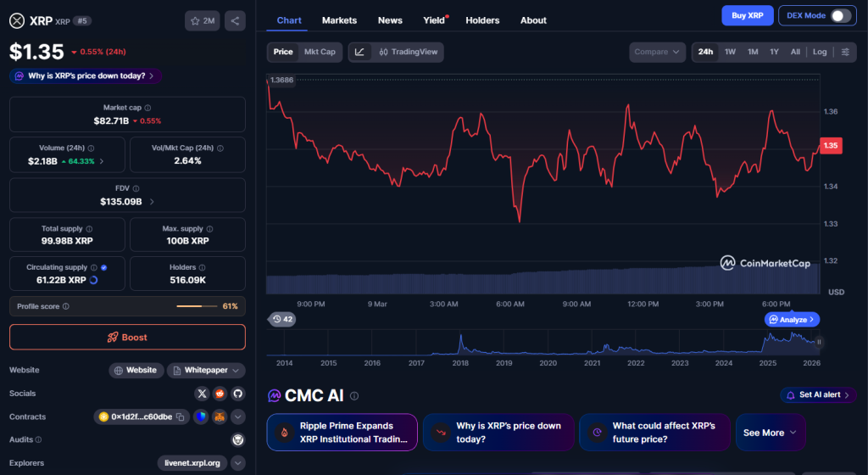Open the X (Twitter) social link

click(x=202, y=394)
